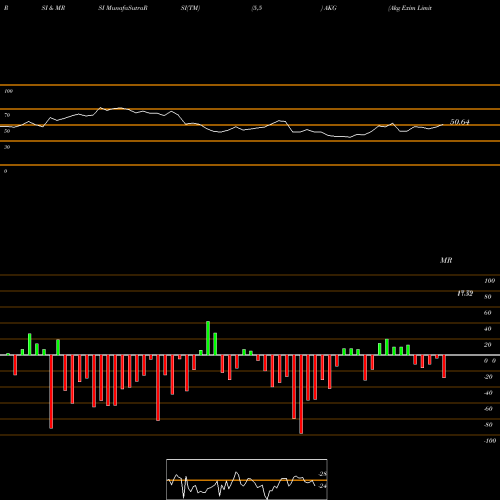Click the 'MR' panel title
Viewport: 500px width, 500px height.
446,260
